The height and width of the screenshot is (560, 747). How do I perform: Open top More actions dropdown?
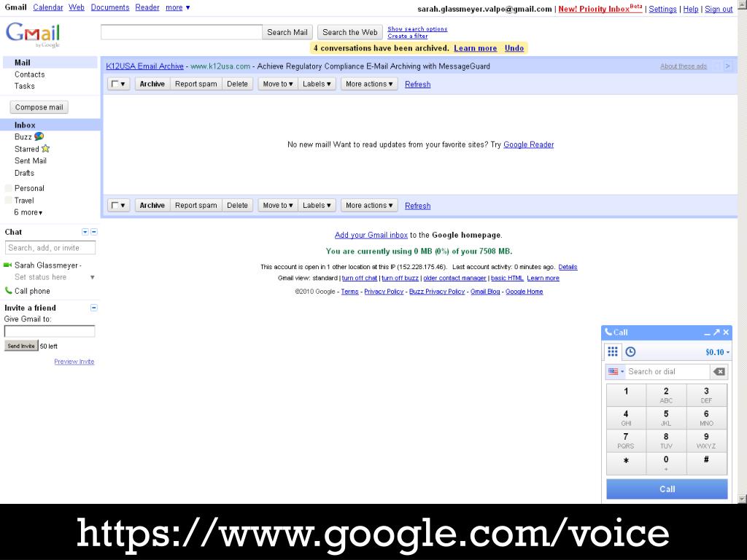(369, 84)
